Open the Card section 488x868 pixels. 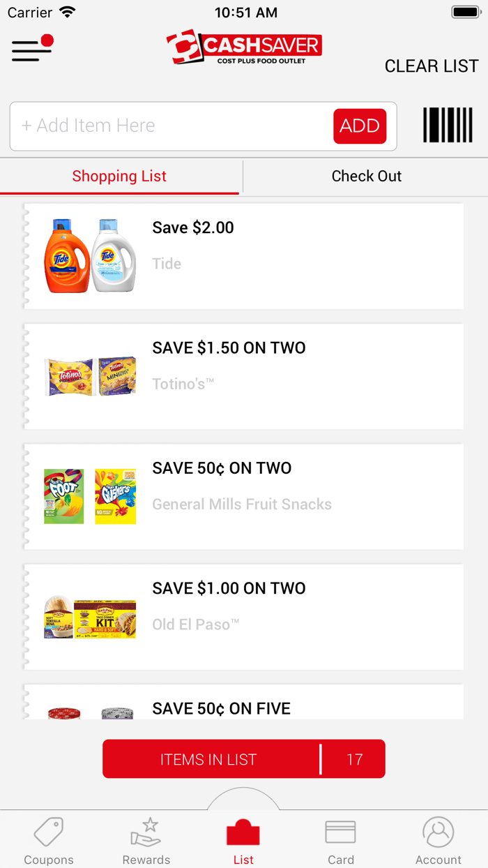pyautogui.click(x=341, y=839)
